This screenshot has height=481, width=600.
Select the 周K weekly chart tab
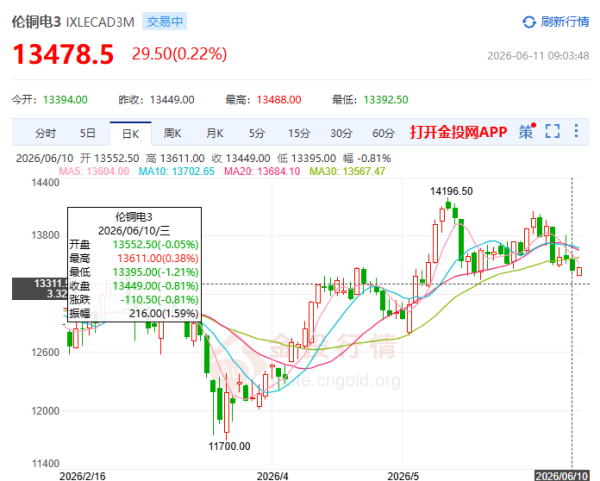[172, 133]
